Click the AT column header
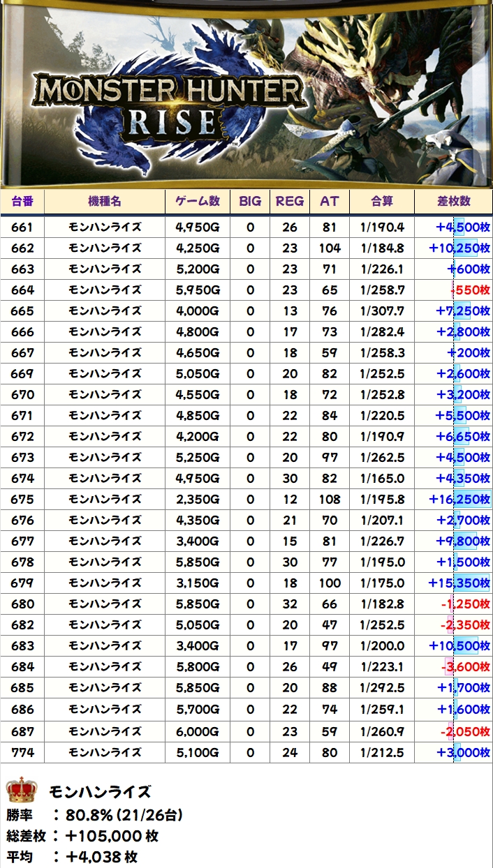The image size is (493, 868). 330,201
